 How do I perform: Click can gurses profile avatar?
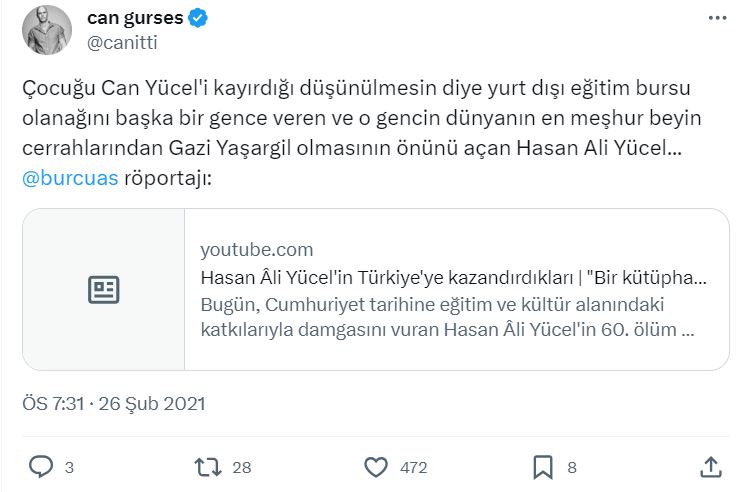point(46,30)
